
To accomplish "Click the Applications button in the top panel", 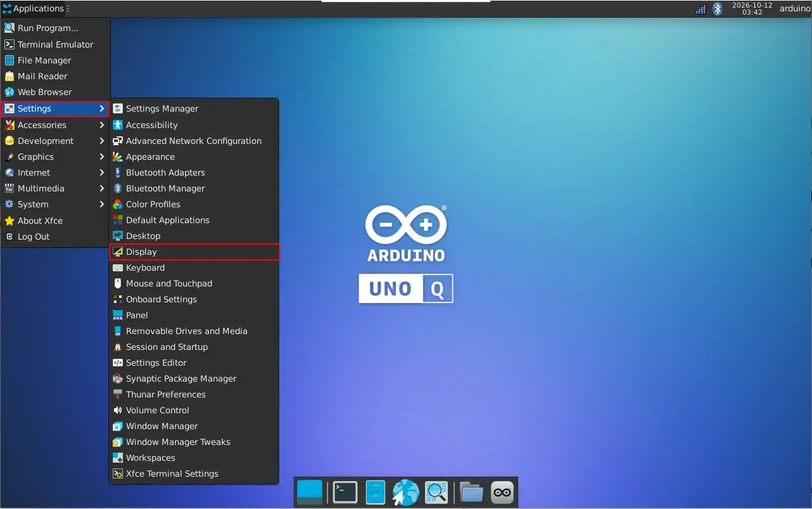I will pyautogui.click(x=33, y=9).
